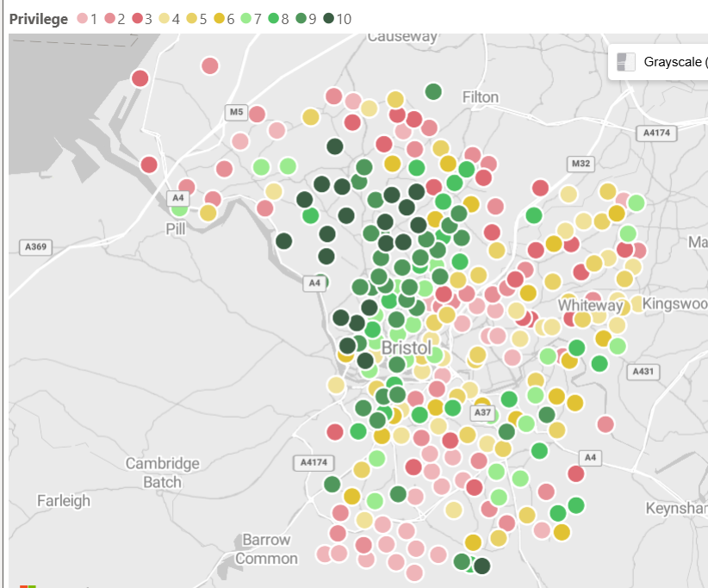Click the Microsoft Bing logo on the map
The width and height of the screenshot is (708, 588).
click(x=28, y=585)
